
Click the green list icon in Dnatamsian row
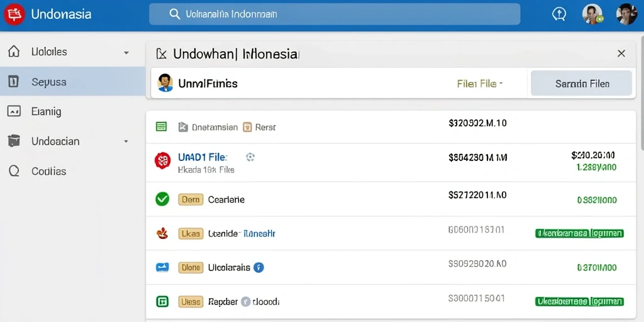[x=162, y=127]
